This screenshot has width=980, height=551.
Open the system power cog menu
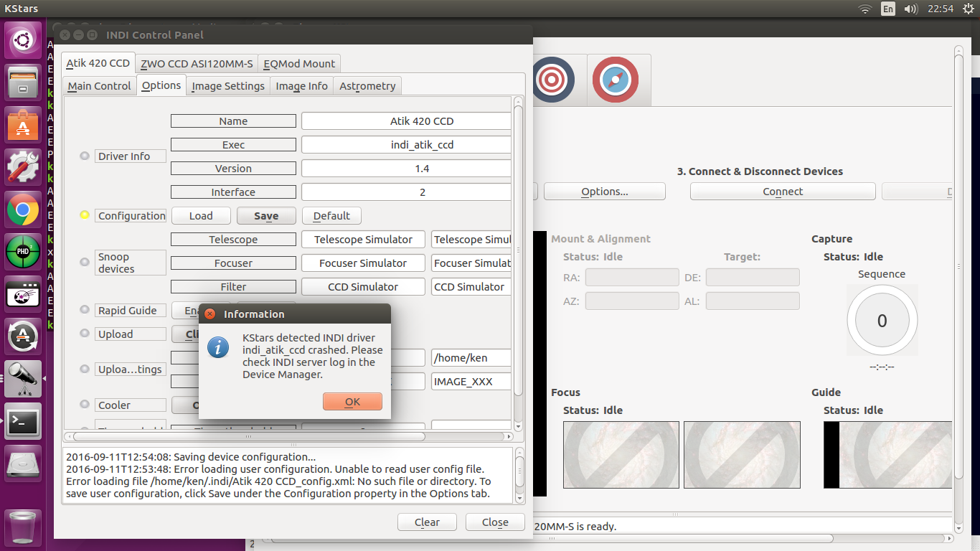(969, 9)
